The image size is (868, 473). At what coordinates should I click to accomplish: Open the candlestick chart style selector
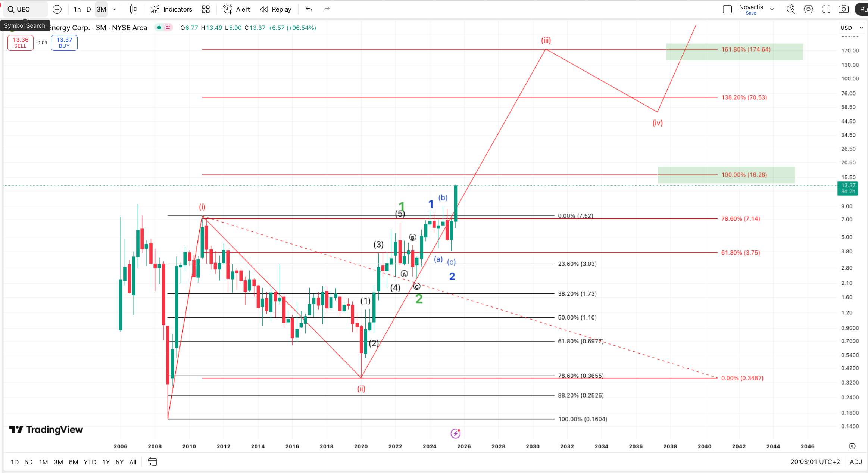coord(133,9)
